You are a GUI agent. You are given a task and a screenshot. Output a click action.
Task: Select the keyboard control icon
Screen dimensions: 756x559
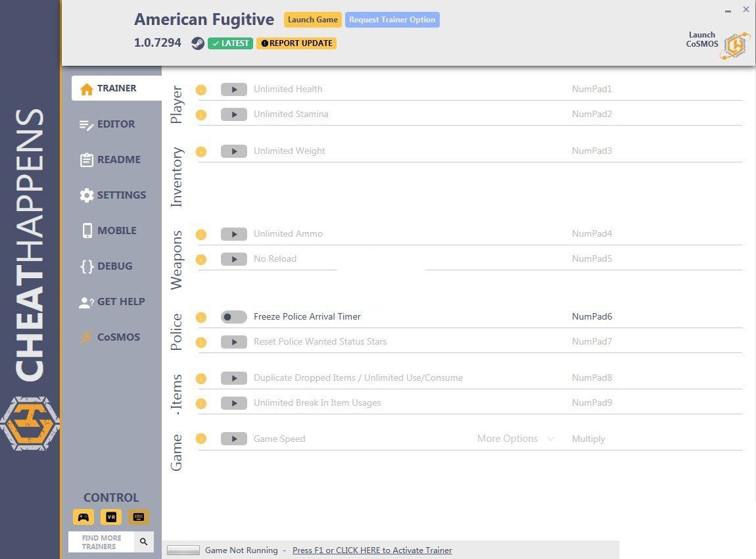pyautogui.click(x=138, y=517)
